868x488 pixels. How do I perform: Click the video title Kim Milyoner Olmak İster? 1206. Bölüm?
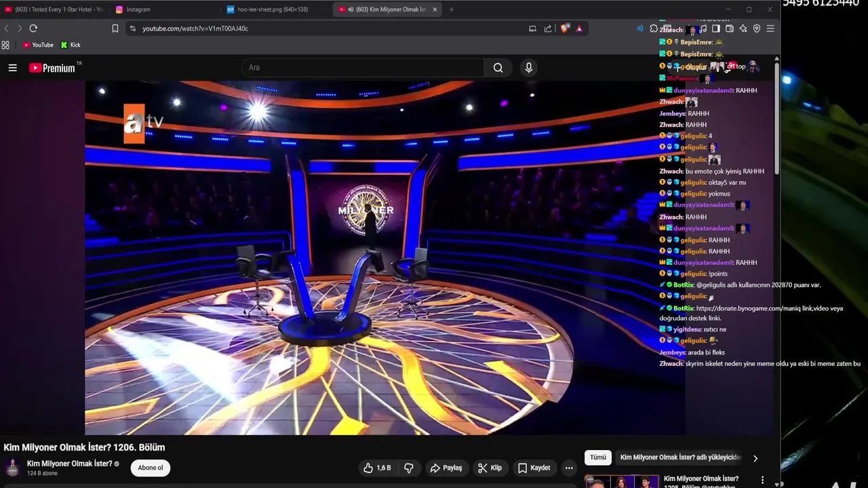tap(84, 447)
